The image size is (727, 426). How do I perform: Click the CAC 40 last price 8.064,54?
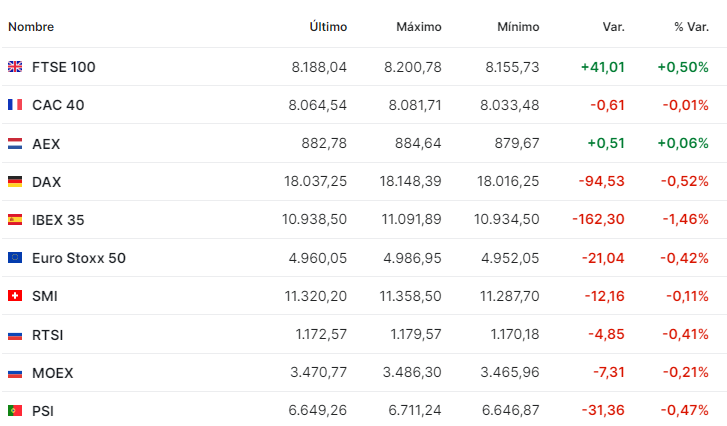pyautogui.click(x=317, y=105)
